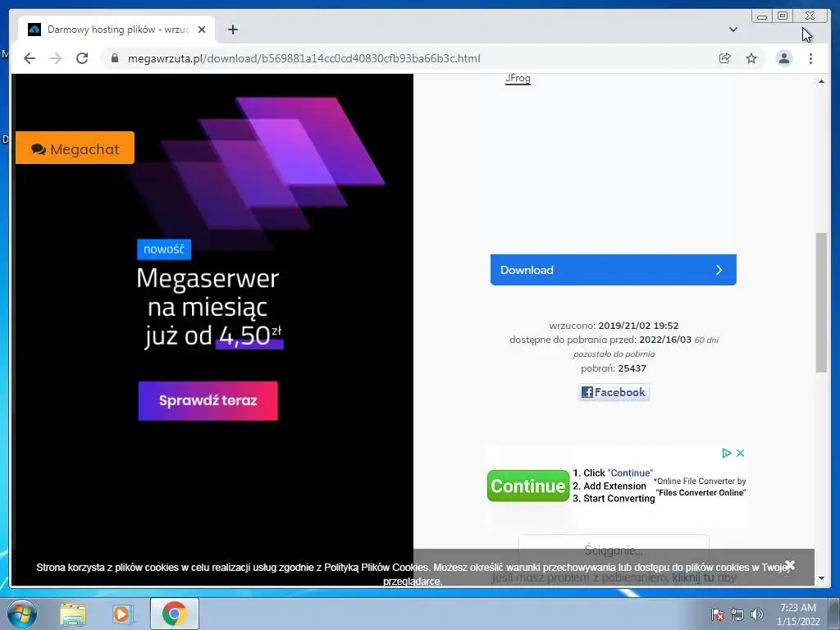The image size is (840, 630).
Task: Click the Chrome taskbar icon
Action: click(x=175, y=614)
